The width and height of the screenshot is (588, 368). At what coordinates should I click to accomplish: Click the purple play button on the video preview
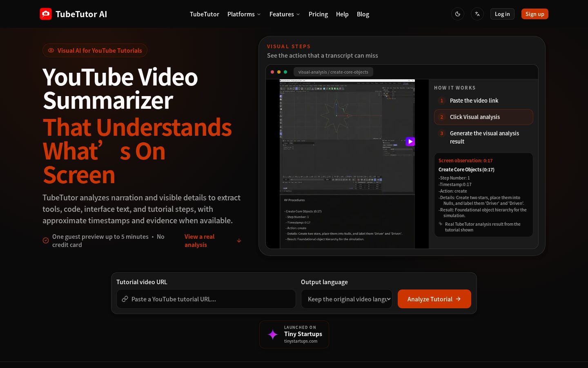[x=410, y=141]
